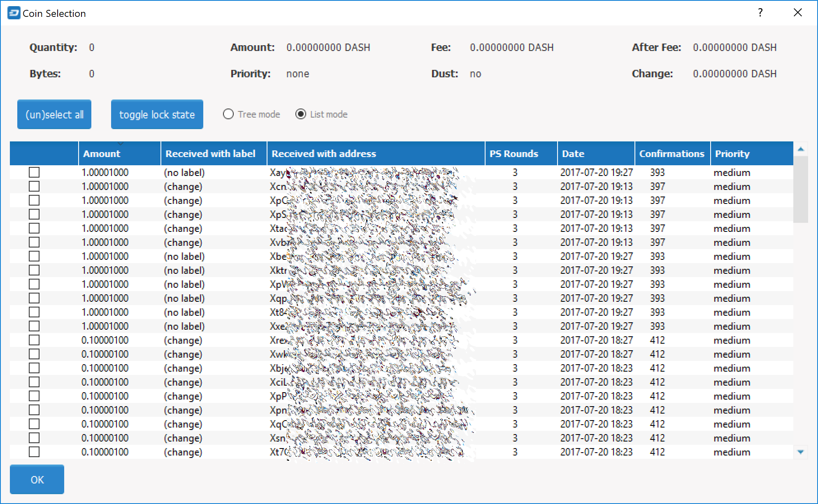This screenshot has height=504, width=818.
Task: Check the coin with address starting Xci
Action: click(x=34, y=382)
